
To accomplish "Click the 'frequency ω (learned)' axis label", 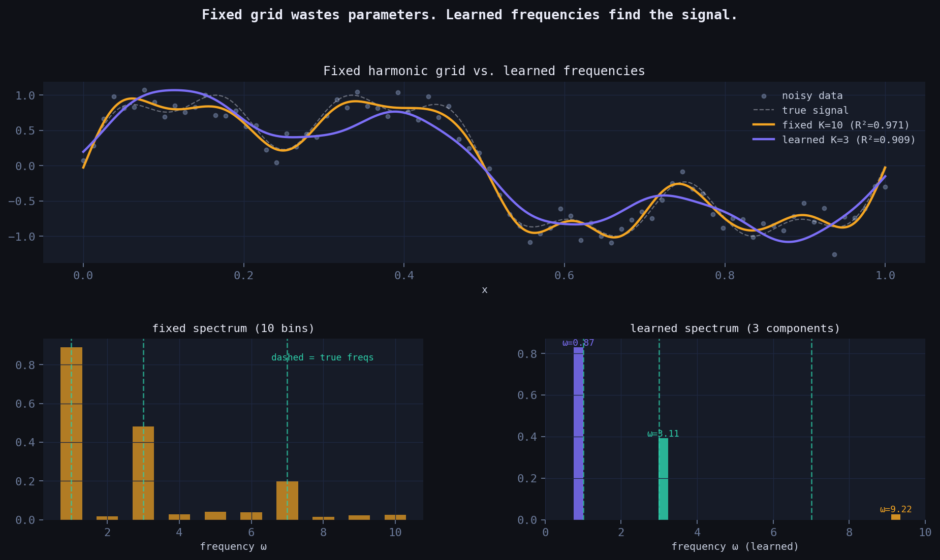I will [x=735, y=546].
